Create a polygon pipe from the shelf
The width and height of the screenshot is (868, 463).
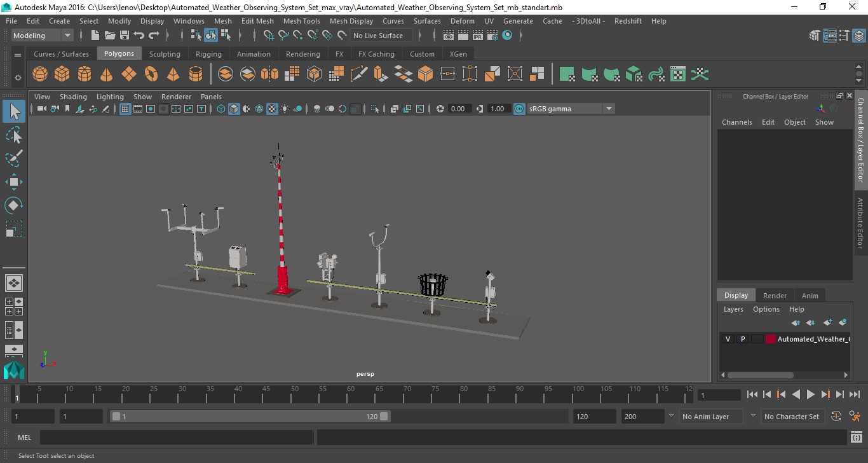click(x=196, y=74)
